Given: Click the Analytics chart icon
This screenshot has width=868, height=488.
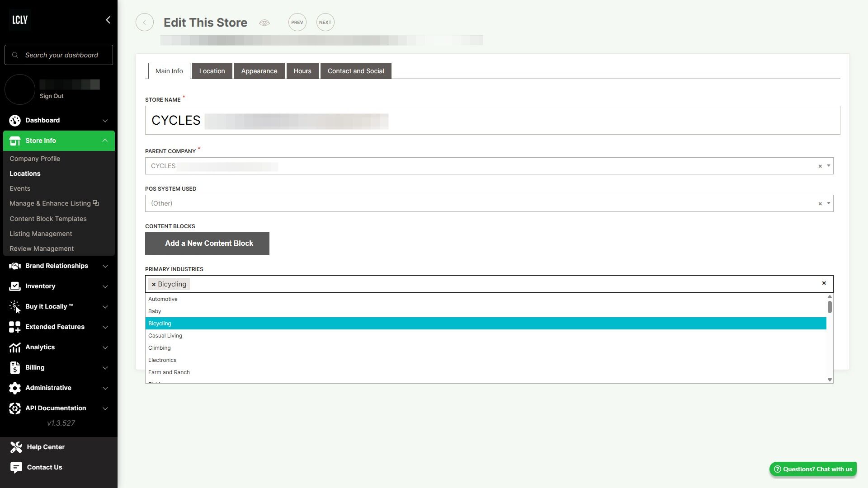Looking at the screenshot, I should coord(14,347).
